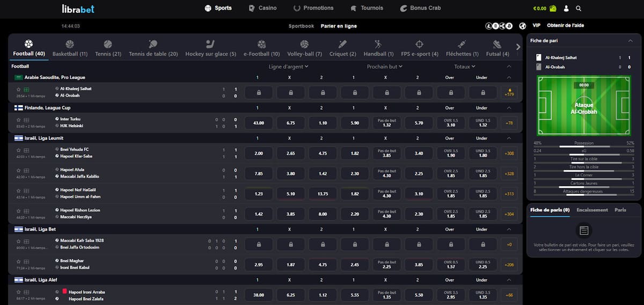Click the Obtenir de l'aide link

pyautogui.click(x=565, y=26)
